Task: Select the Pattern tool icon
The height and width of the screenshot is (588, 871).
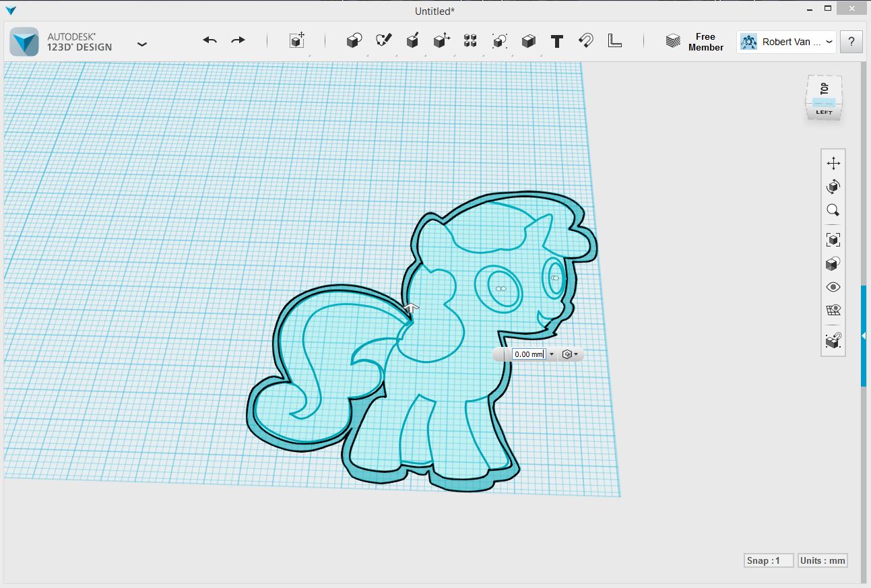Action: [x=470, y=40]
